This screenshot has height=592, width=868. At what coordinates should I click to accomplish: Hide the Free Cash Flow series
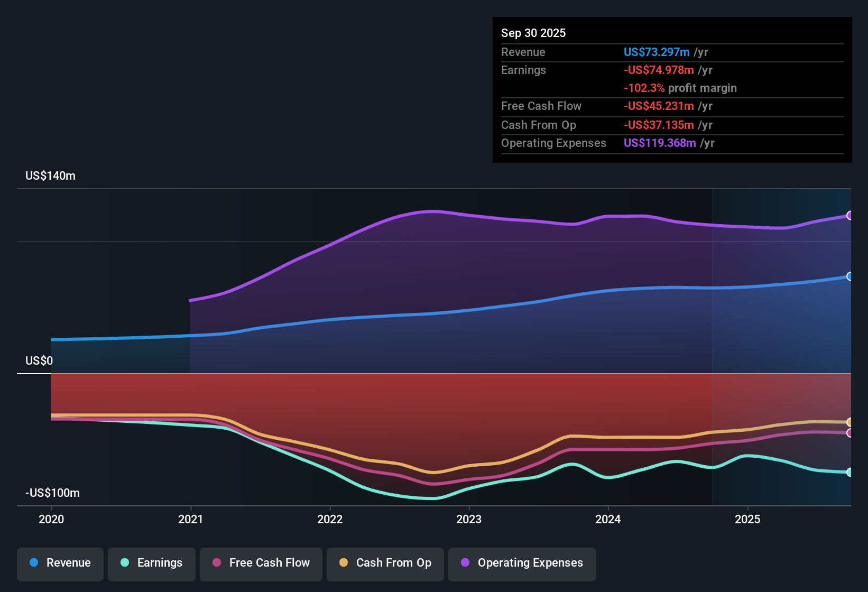tap(261, 563)
